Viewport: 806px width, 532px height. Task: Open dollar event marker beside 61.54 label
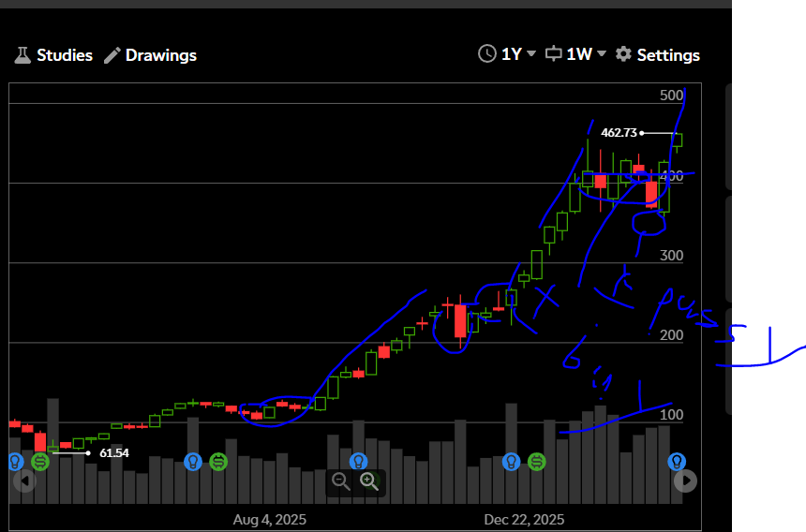tap(40, 462)
